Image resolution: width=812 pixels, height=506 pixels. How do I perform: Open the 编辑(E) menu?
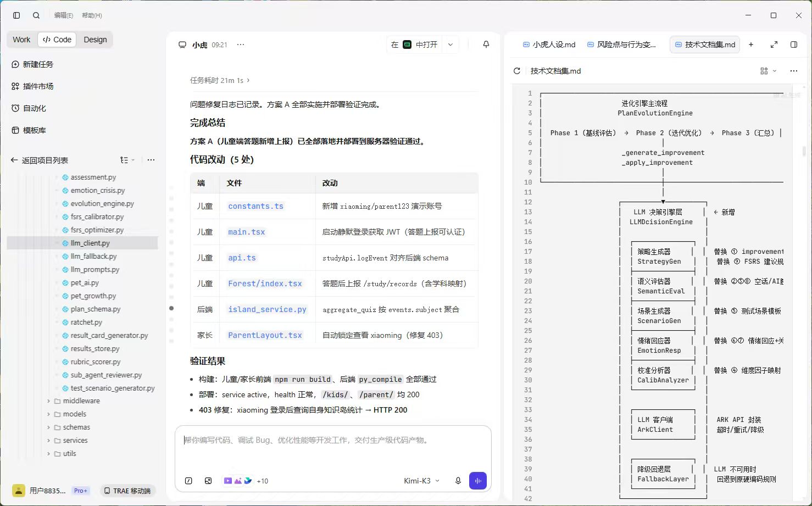(x=64, y=15)
